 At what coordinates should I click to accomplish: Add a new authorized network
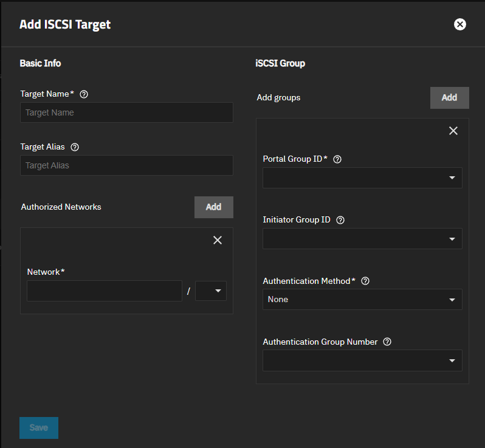pos(213,207)
